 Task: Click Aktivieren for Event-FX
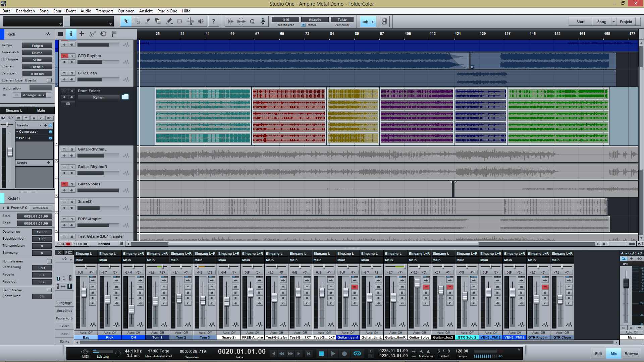[x=40, y=208]
